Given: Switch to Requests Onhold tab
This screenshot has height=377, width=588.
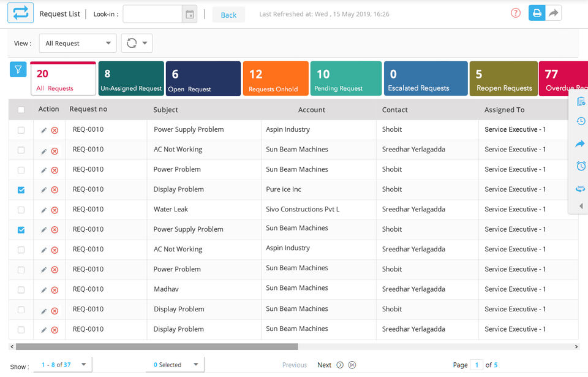Looking at the screenshot, I should [275, 78].
